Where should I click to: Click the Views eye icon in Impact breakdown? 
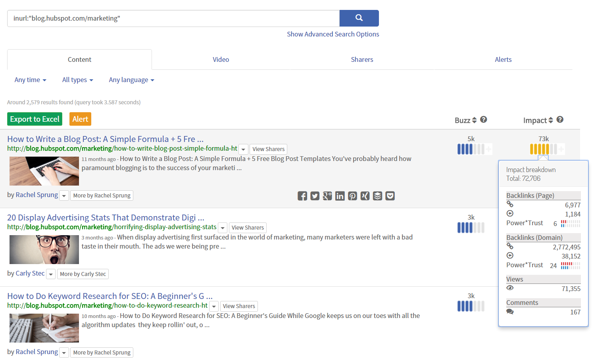pos(510,288)
